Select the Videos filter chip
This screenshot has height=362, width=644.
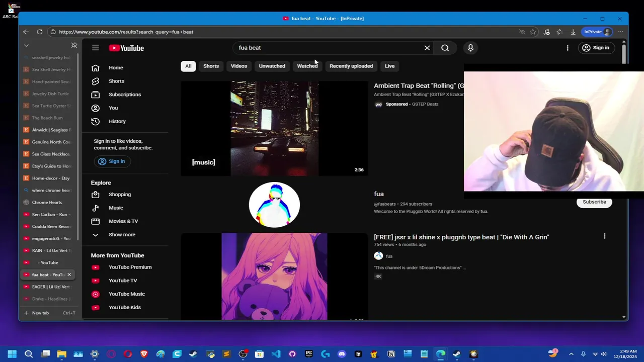point(239,66)
